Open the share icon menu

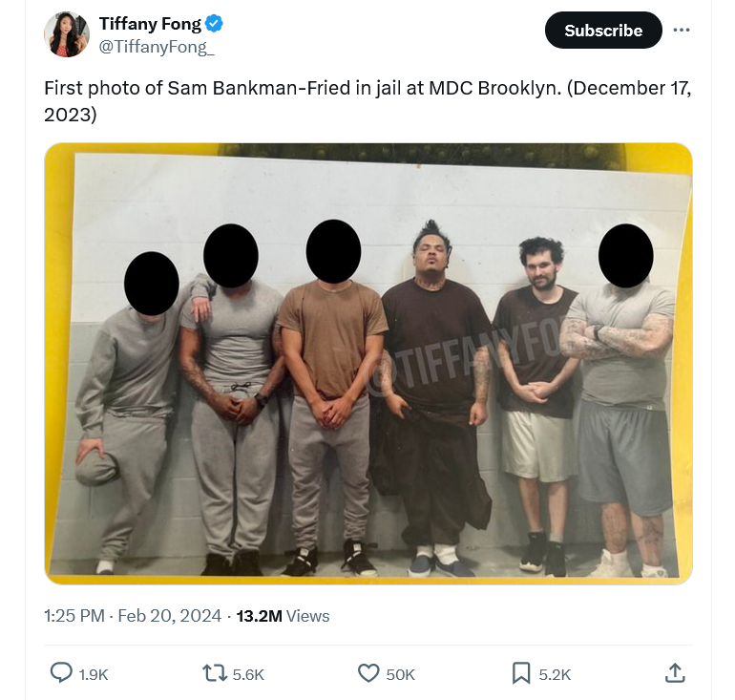pyautogui.click(x=674, y=673)
